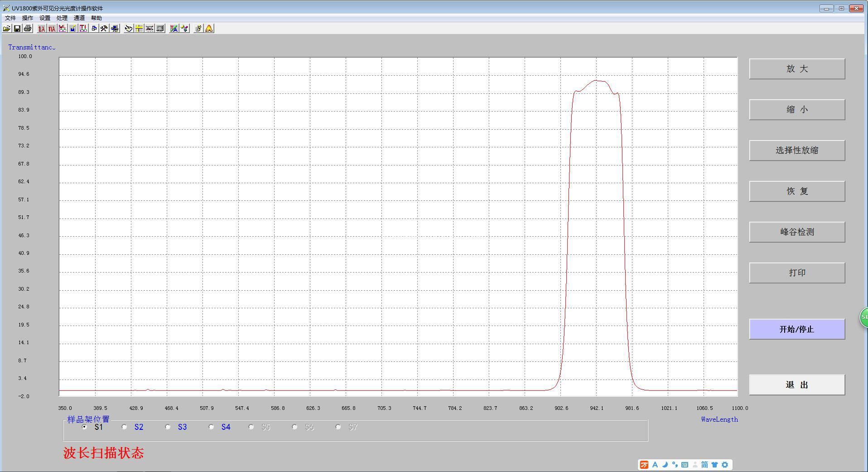Open the 文件 menu

(x=10, y=18)
